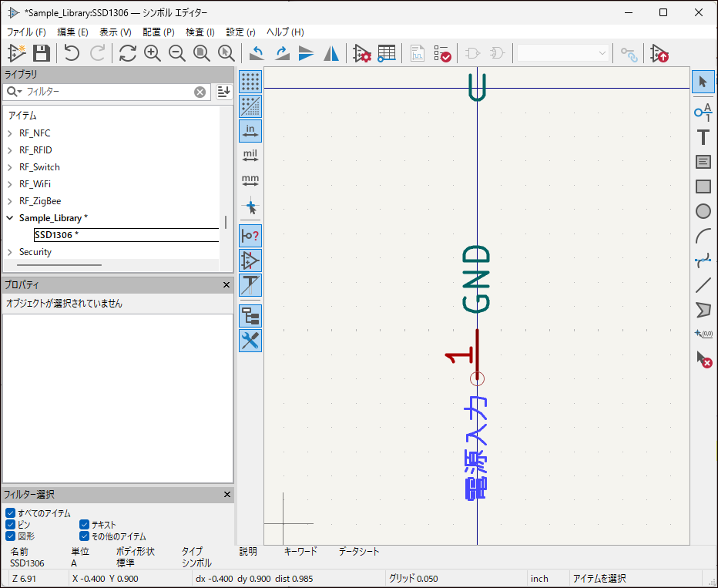This screenshot has height=588, width=718.
Task: Uncheck the ピン filter checkbox
Action: pyautogui.click(x=11, y=525)
